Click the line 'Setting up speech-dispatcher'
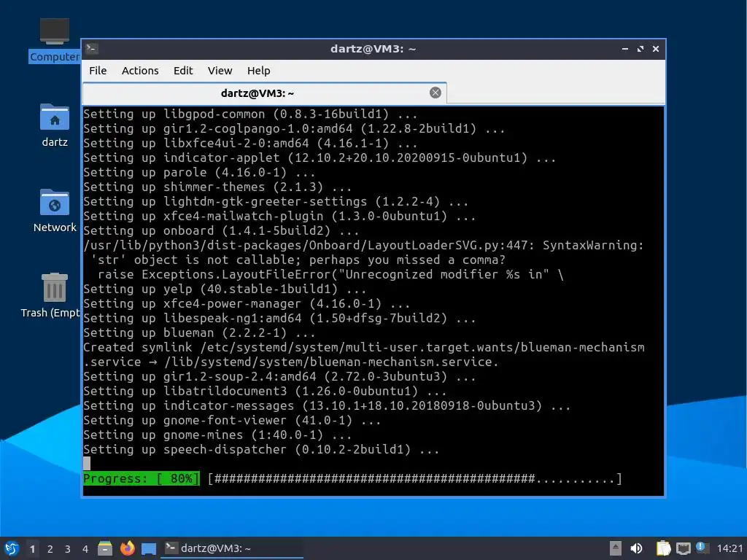Screen dimensions: 747x560 point(261,449)
